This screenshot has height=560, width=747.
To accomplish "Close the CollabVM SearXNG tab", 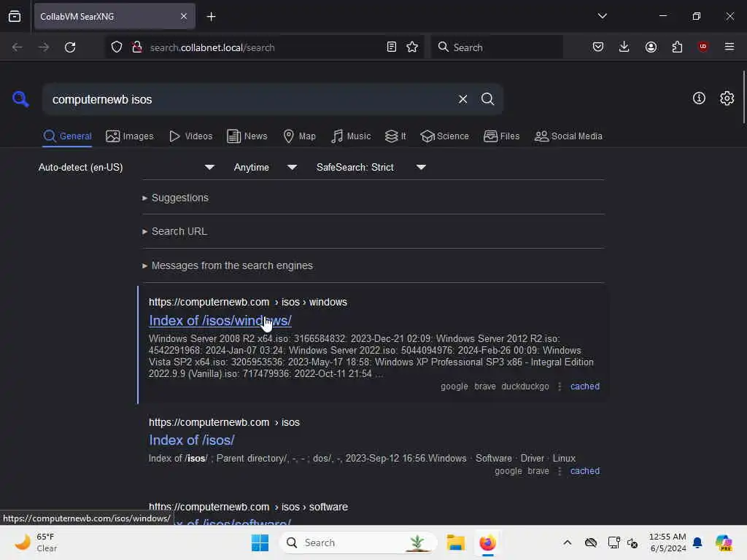I will 184,16.
